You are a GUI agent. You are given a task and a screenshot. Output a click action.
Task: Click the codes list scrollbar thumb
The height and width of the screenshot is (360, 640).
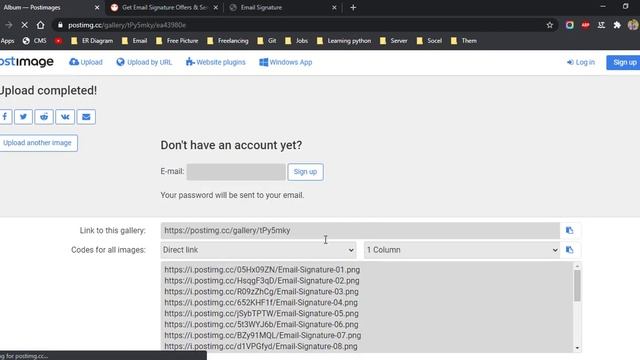(x=577, y=286)
